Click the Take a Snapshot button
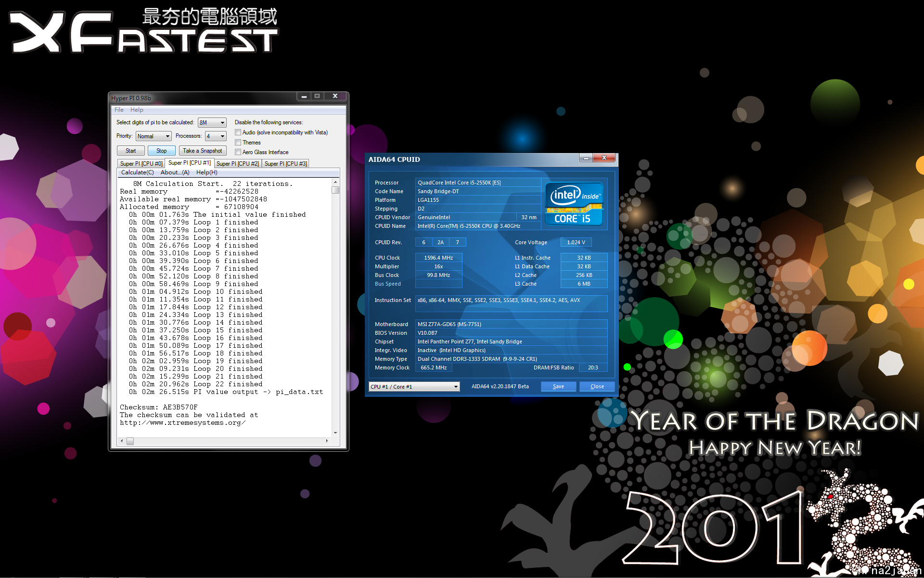924x578 pixels. 202,151
